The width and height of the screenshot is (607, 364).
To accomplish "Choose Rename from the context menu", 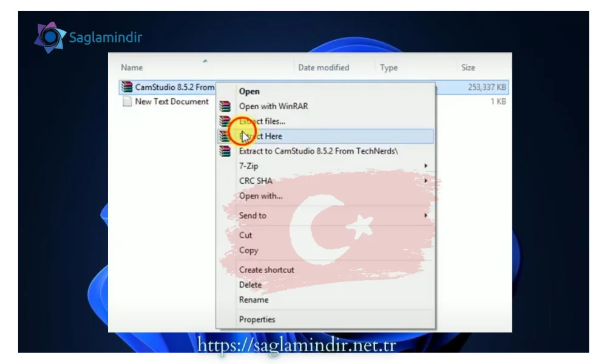I will pos(254,300).
